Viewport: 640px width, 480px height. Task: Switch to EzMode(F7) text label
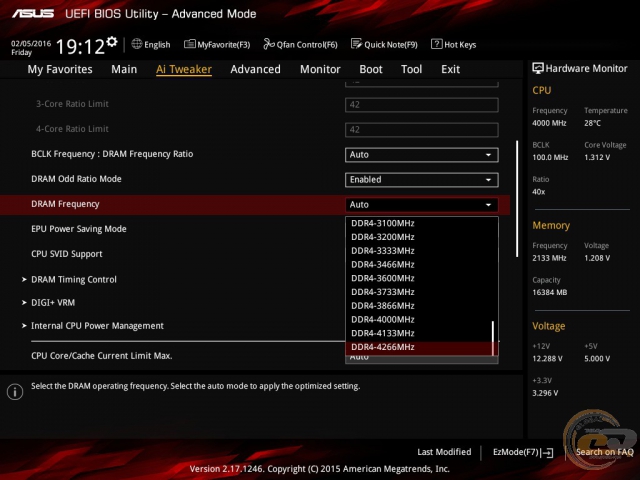pyautogui.click(x=516, y=452)
